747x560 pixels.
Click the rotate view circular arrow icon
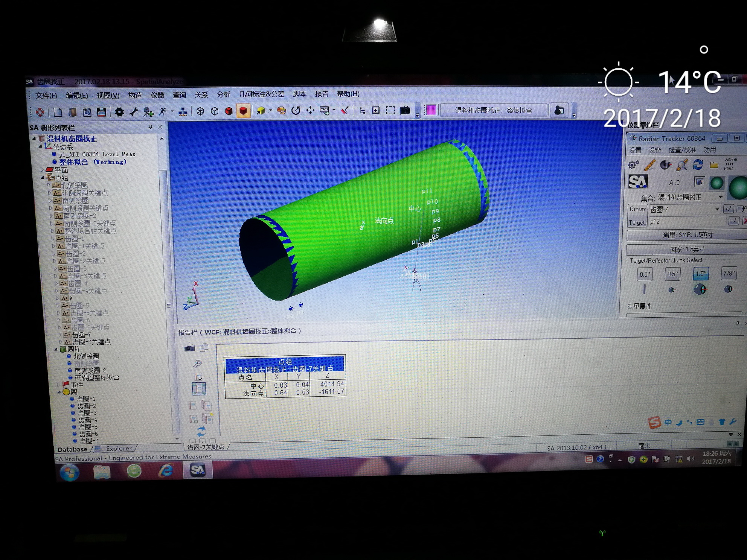[296, 110]
